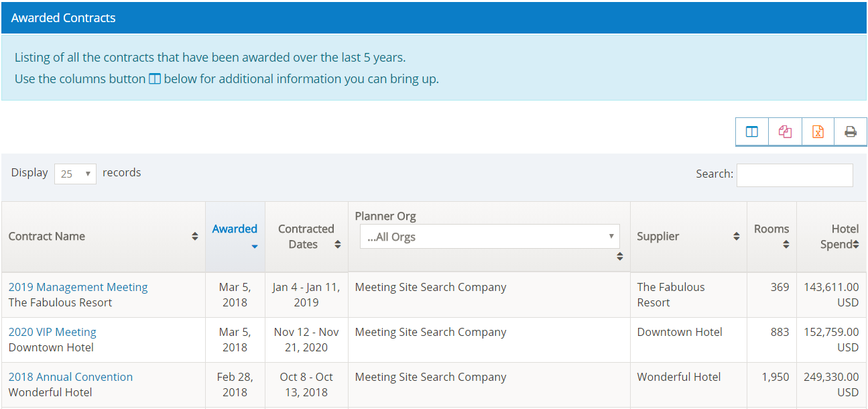This screenshot has width=868, height=409.
Task: Sort by Contract Name column arrows
Action: tap(194, 237)
